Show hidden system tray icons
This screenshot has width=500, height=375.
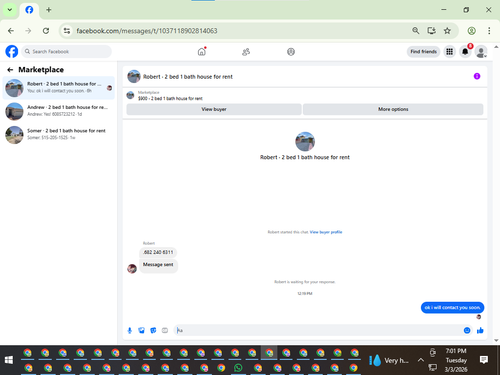[421, 360]
